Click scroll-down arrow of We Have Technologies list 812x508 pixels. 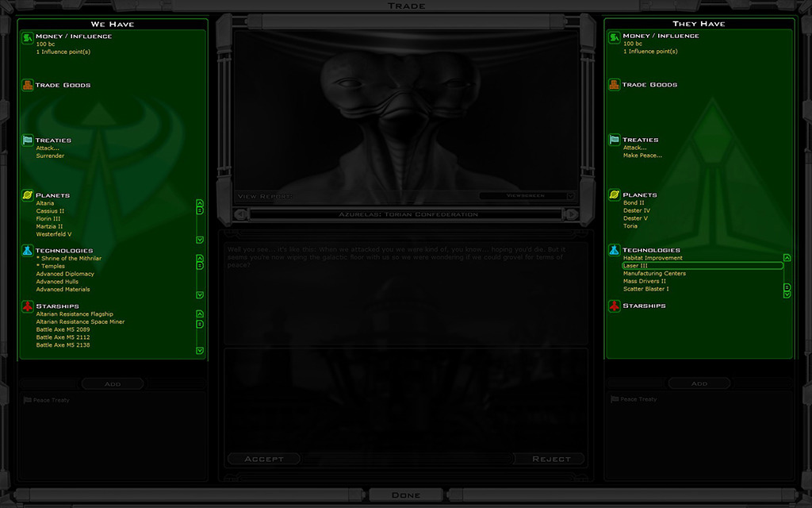[200, 295]
